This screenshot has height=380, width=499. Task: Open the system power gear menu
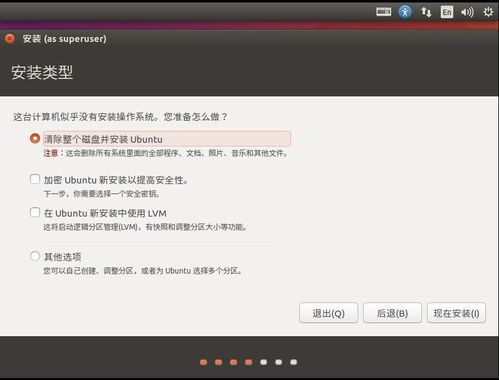click(x=488, y=12)
